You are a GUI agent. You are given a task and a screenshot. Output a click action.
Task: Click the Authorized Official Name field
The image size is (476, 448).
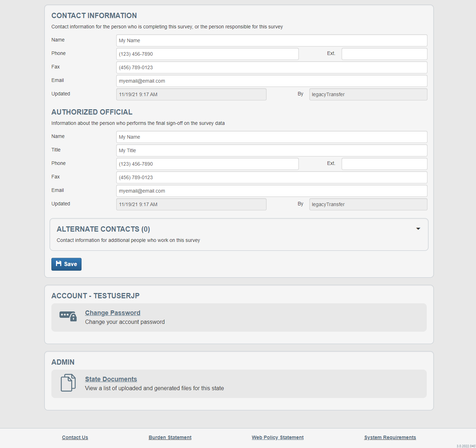click(x=271, y=137)
